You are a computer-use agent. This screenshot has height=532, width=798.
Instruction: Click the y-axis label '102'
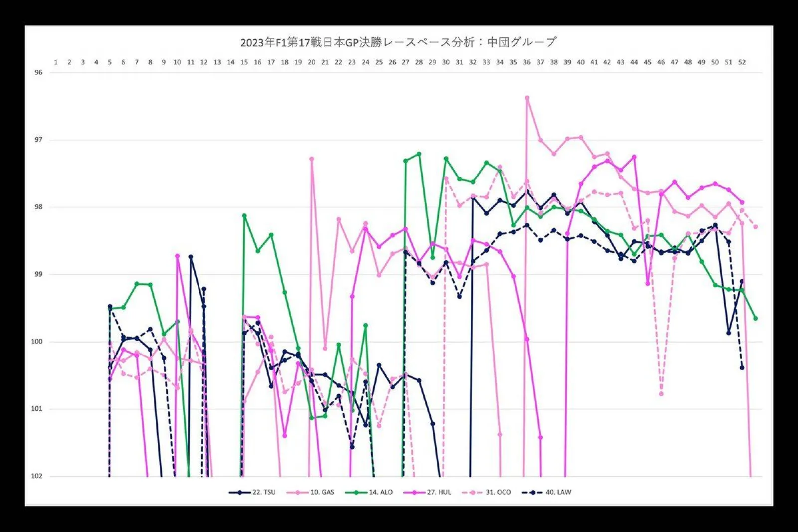[x=37, y=476]
